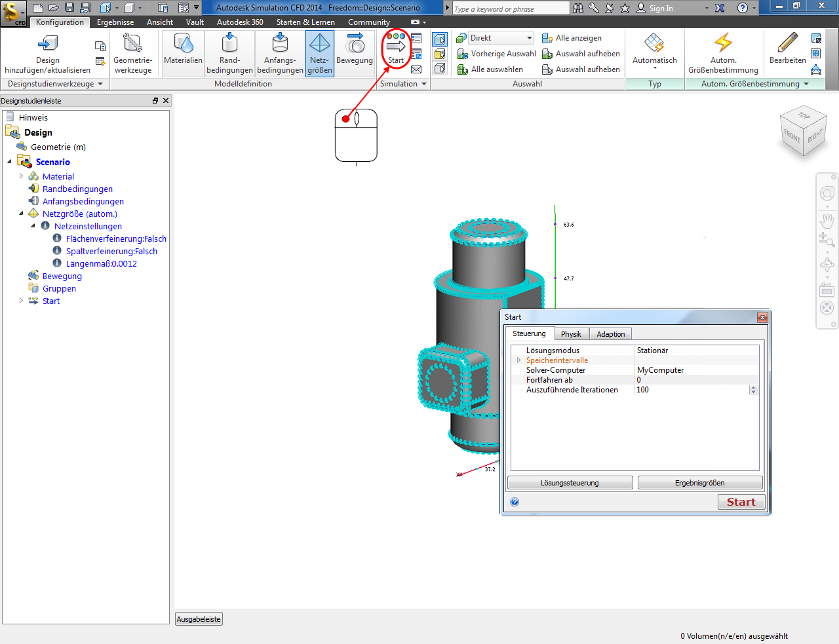
Task: Open the Ausgabeleiste panel button
Action: coord(199,619)
